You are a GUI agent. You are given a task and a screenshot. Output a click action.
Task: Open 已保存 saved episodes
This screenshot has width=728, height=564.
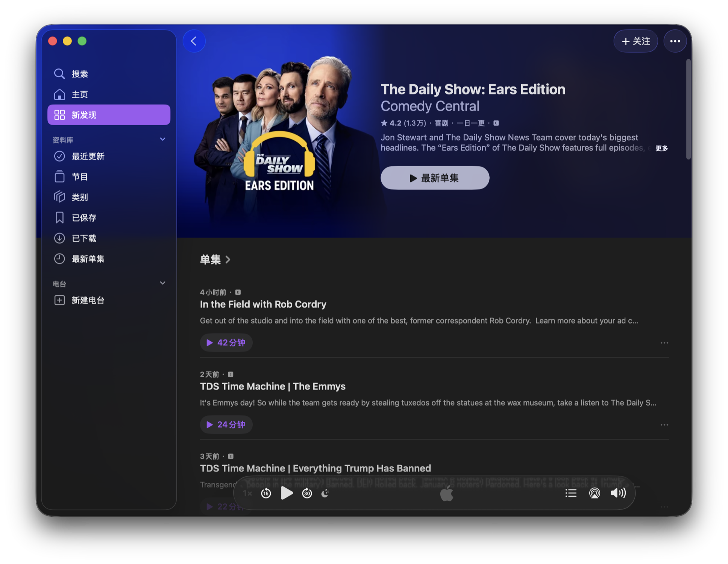(x=109, y=217)
